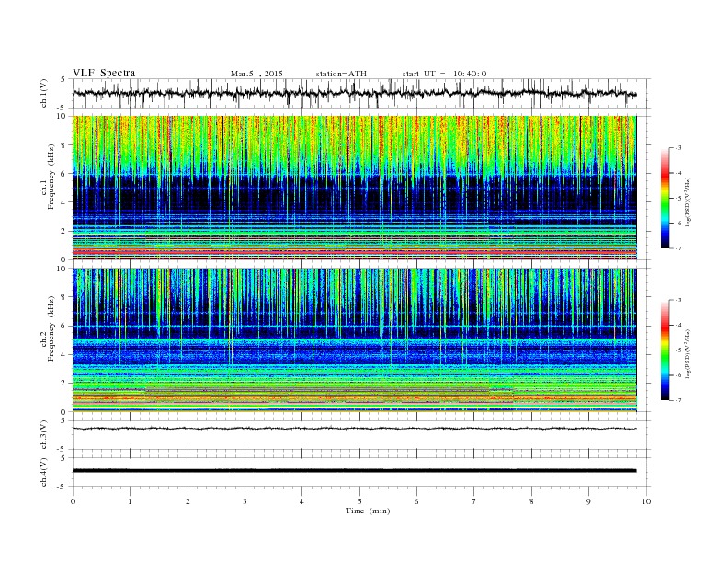Click inside the ch.1 spectrogram plot
728x563 pixels.
point(354,188)
